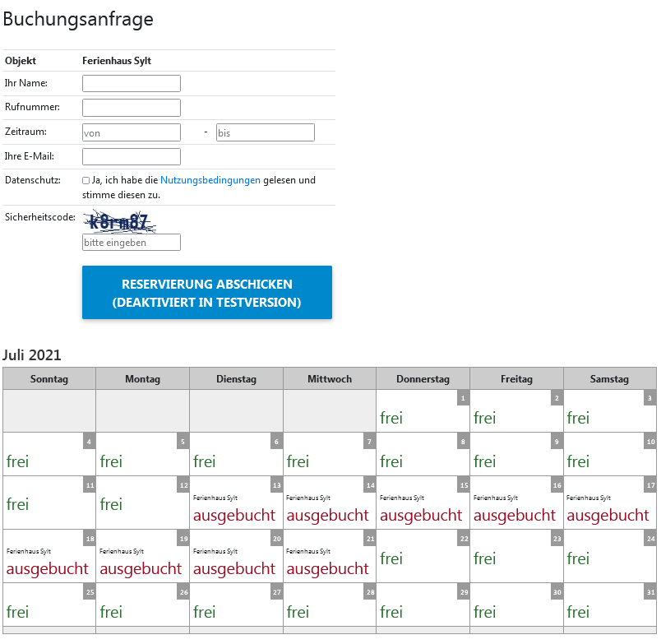This screenshot has height=644, width=661.
Task: Click 'ausgebucht' on July 17
Action: [608, 515]
